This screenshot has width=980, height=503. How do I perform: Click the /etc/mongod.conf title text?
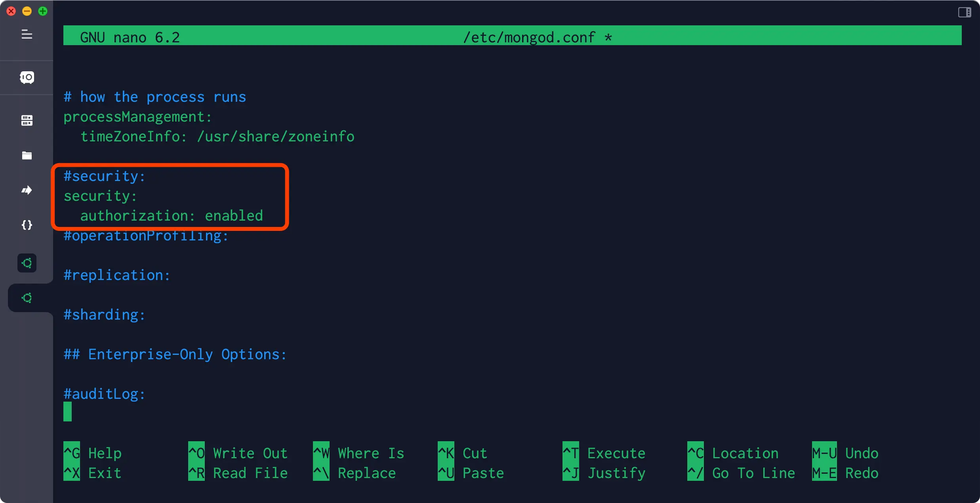pos(529,37)
